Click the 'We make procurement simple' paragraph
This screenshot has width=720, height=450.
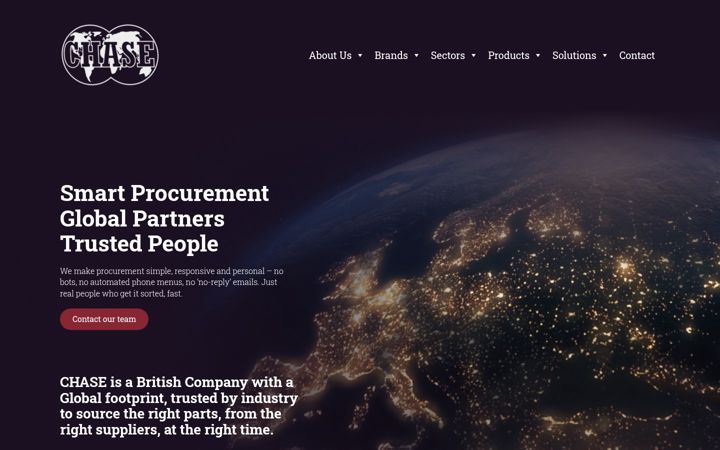[172, 282]
